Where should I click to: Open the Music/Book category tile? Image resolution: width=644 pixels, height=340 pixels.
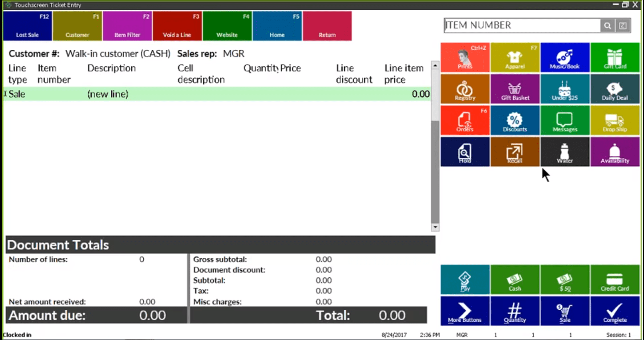[565, 58]
